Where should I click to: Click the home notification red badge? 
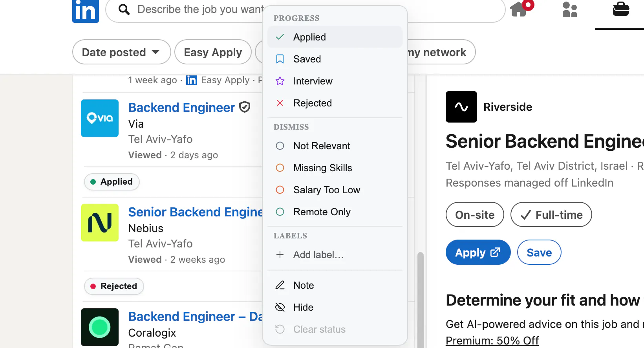point(529,5)
